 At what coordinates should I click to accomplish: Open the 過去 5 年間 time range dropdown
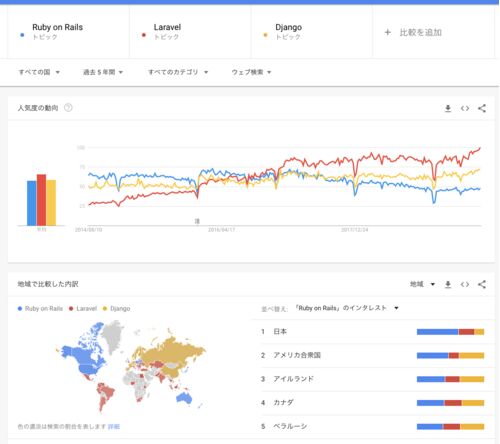pyautogui.click(x=103, y=72)
